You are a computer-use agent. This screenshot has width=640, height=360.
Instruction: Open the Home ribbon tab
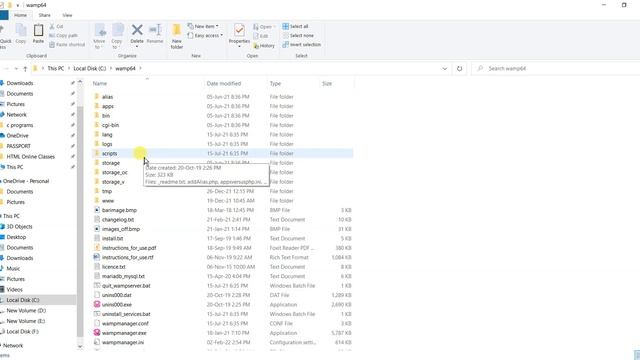20,15
